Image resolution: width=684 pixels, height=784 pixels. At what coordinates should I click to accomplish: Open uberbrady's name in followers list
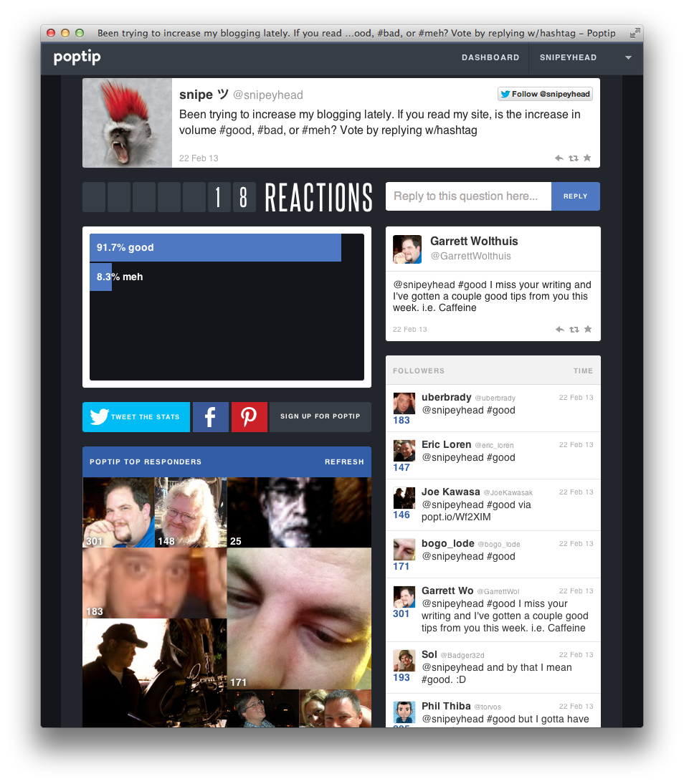447,397
